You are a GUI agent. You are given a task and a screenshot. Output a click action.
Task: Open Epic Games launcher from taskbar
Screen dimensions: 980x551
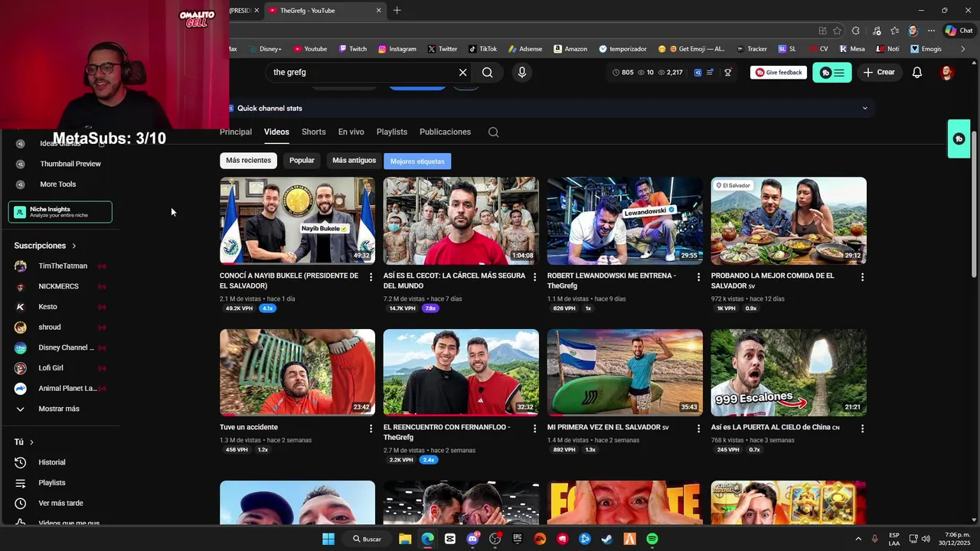(517, 539)
